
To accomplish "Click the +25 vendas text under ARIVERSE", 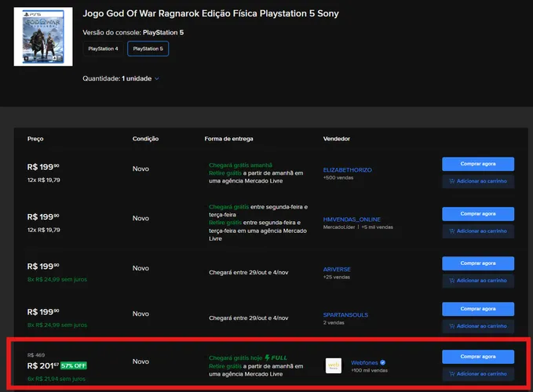I will (337, 278).
